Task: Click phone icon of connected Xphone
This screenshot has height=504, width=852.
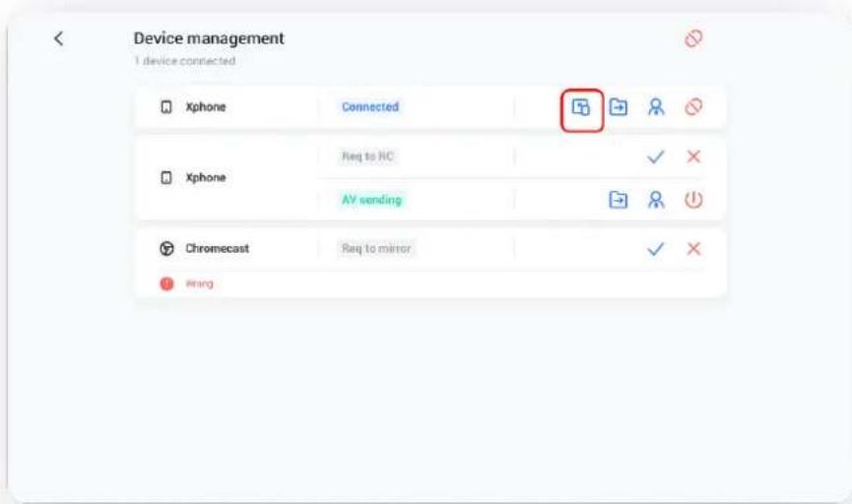Action: tap(166, 107)
